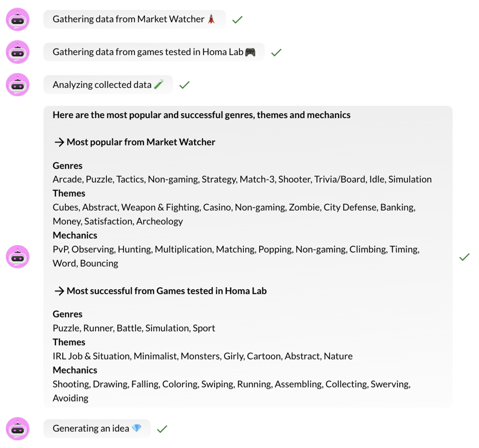Click the bot avatar beside Homa Lab message

[18, 52]
